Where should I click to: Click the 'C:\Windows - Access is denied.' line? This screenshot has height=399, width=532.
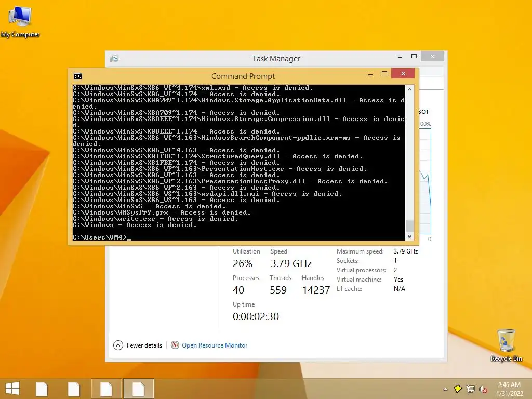(x=135, y=225)
